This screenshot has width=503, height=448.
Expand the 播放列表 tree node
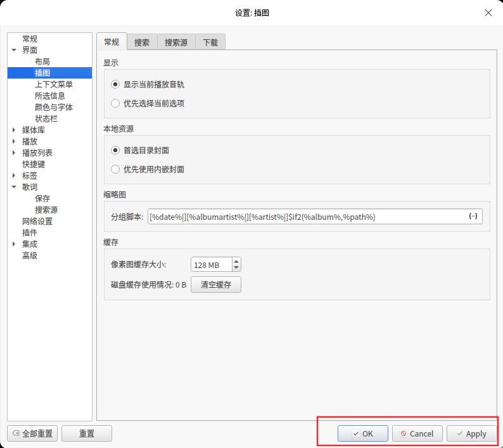pos(14,153)
